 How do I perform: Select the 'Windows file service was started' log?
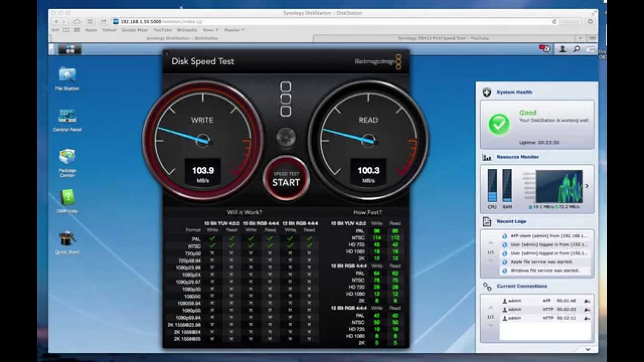tap(545, 270)
